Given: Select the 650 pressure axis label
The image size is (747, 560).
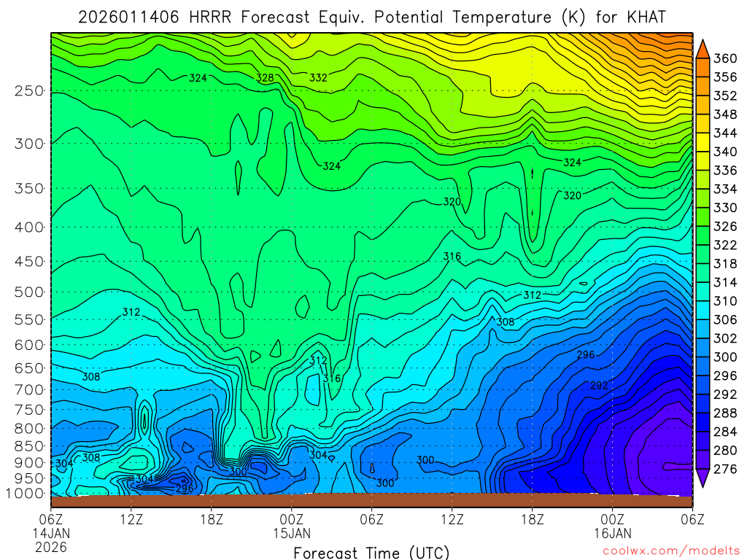Looking at the screenshot, I should click(x=29, y=368).
